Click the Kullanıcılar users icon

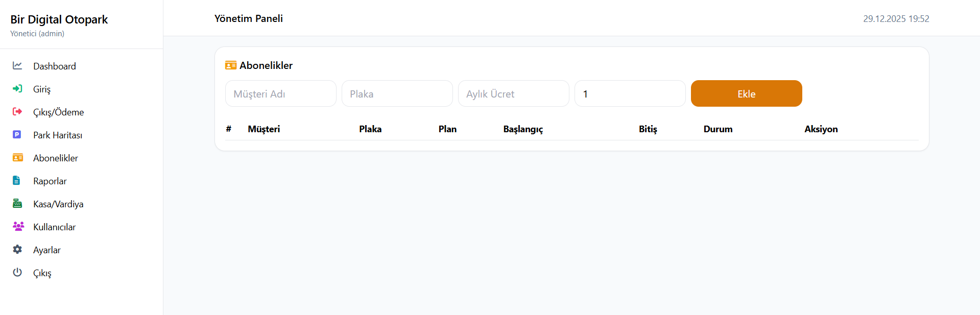click(18, 227)
